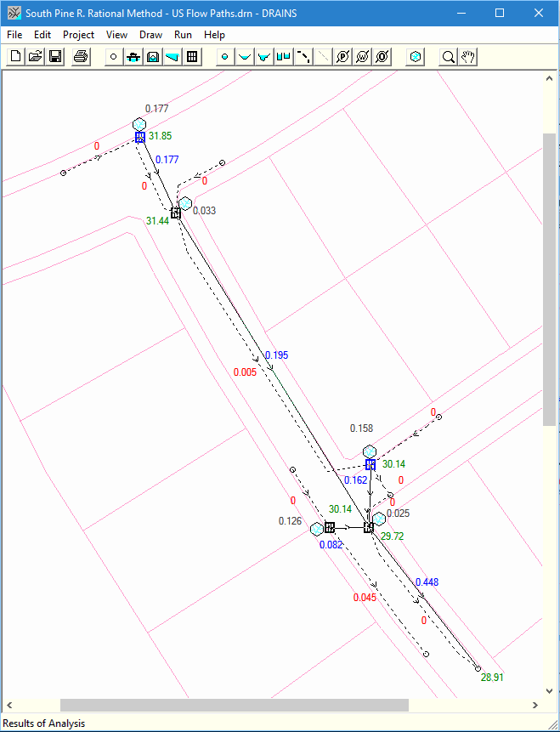Activate the hand pan tool
This screenshot has width=560, height=732.
coord(467,57)
